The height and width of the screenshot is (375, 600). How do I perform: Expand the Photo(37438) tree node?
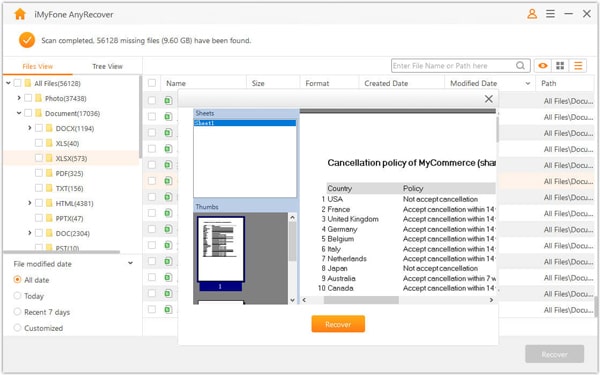point(19,98)
